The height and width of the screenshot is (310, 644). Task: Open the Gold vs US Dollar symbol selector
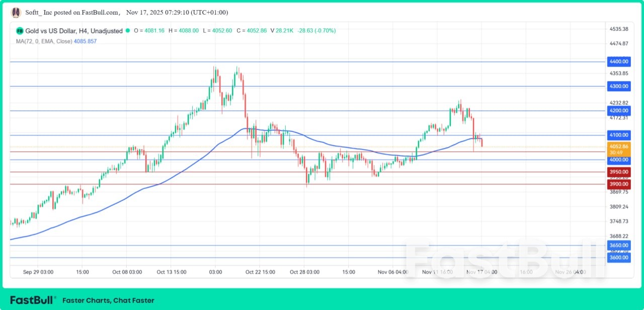(53, 31)
